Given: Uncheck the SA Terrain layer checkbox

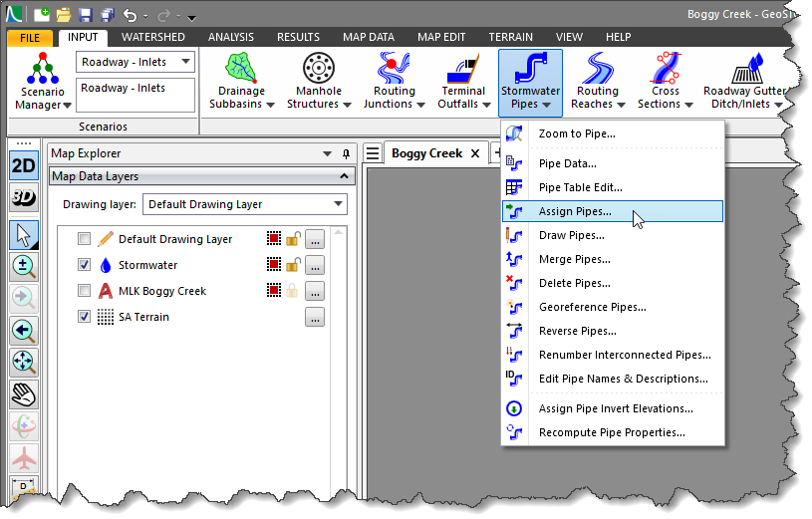Looking at the screenshot, I should (x=84, y=316).
